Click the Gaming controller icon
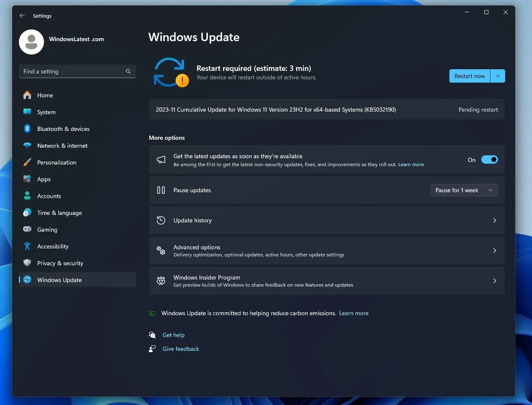532x405 pixels. click(x=27, y=229)
